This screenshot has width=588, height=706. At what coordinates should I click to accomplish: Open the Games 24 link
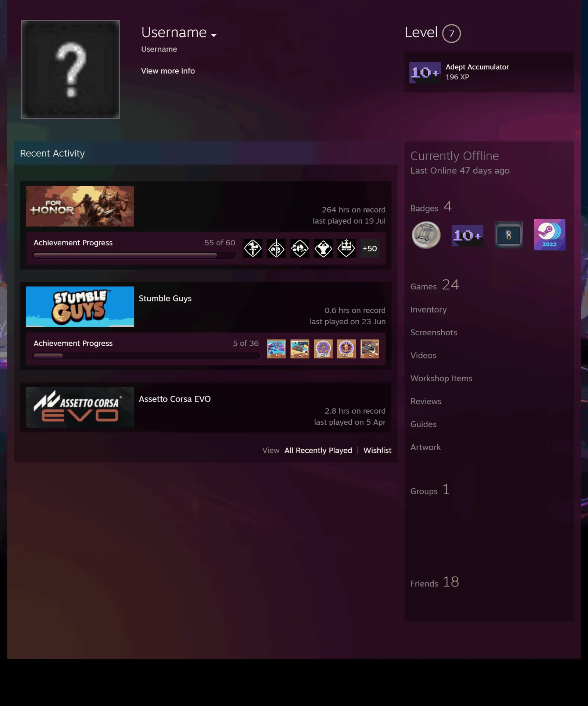[x=435, y=285]
